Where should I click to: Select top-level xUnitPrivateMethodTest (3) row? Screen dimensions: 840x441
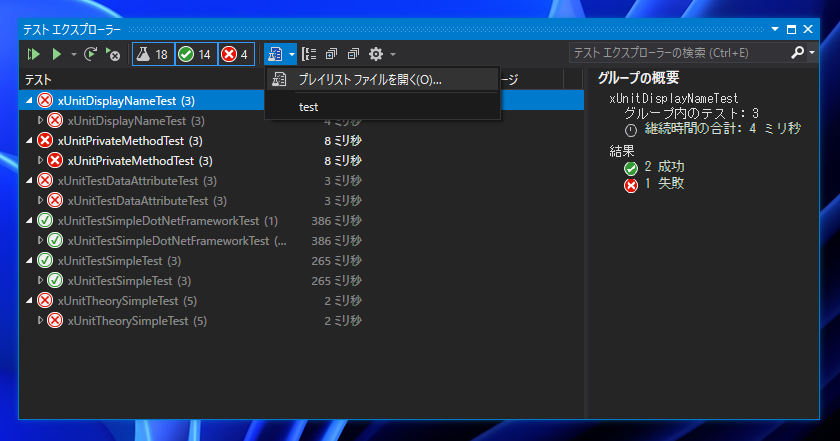(x=302, y=140)
